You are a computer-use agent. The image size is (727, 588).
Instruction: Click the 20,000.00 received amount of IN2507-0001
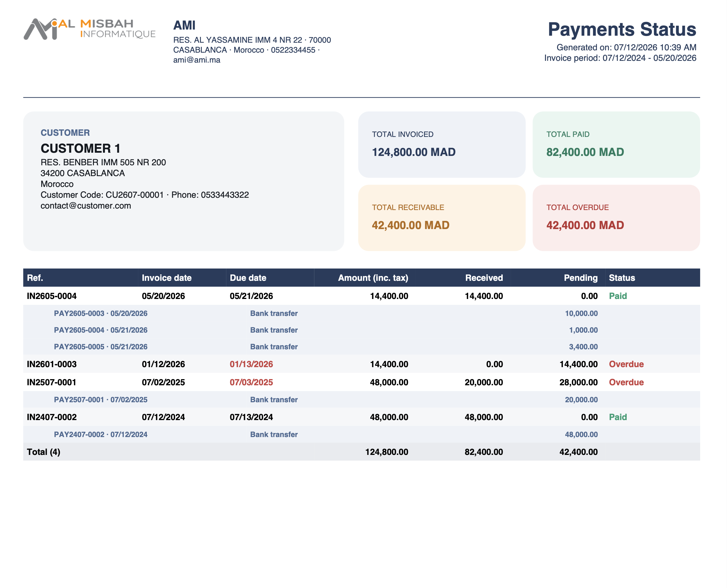483,382
